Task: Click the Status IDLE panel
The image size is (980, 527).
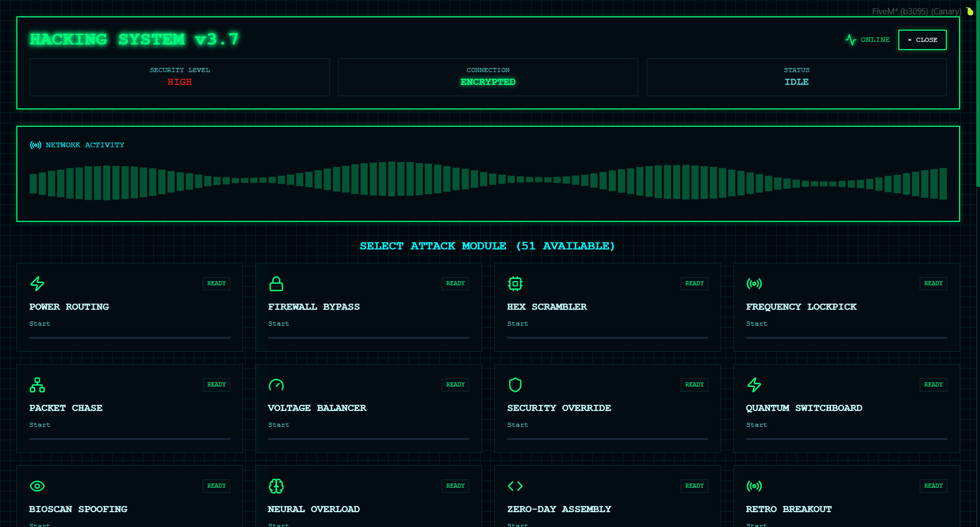Action: click(x=797, y=77)
